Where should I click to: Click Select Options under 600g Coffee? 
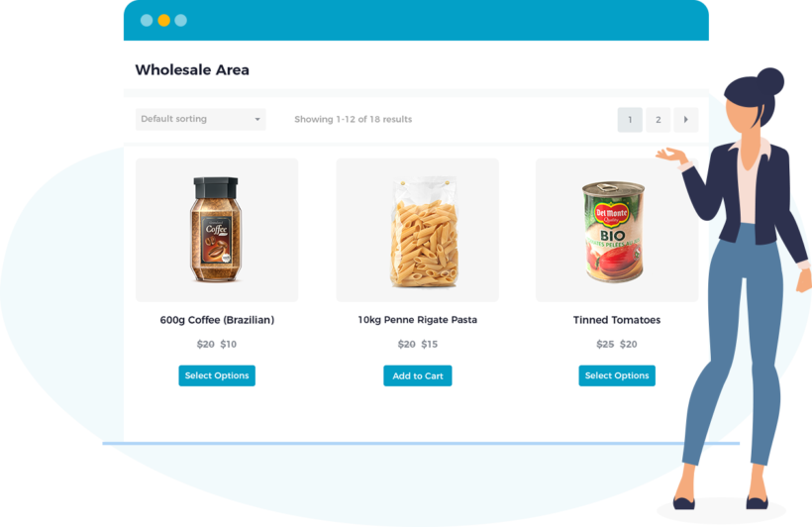click(217, 375)
